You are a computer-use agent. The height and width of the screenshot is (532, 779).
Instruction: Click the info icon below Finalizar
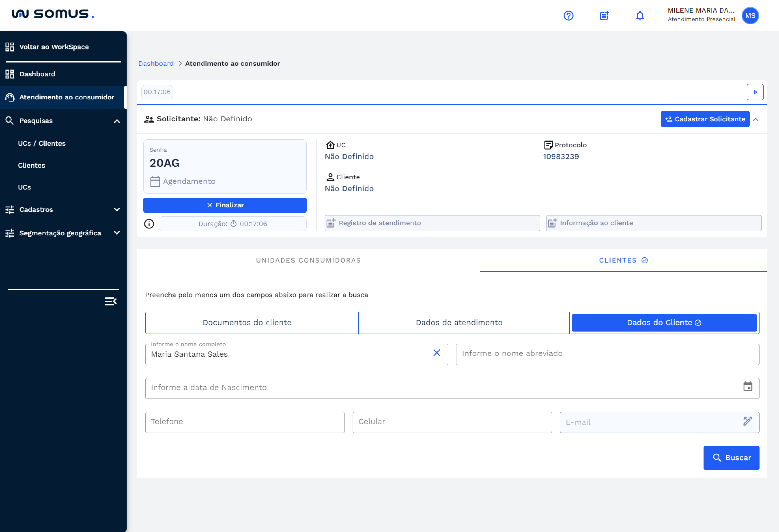[149, 224]
